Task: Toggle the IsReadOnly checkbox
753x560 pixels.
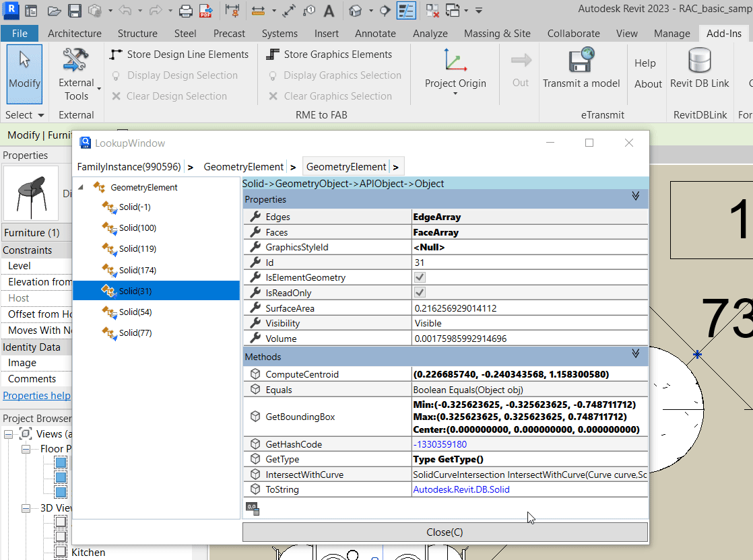Action: tap(420, 292)
